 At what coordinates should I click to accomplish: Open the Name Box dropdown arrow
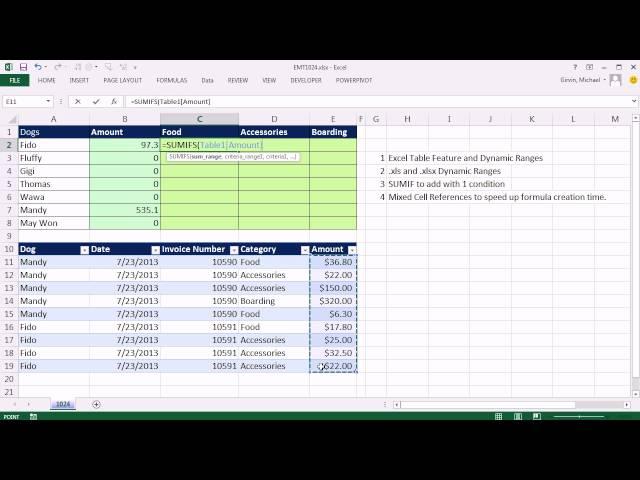48,102
